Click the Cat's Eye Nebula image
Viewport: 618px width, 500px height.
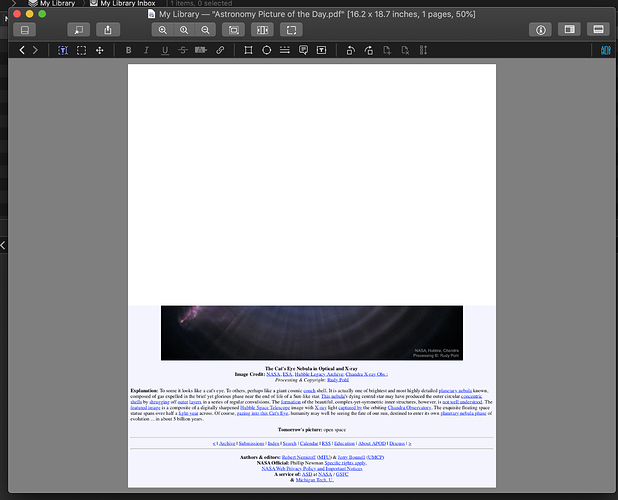coord(298,333)
